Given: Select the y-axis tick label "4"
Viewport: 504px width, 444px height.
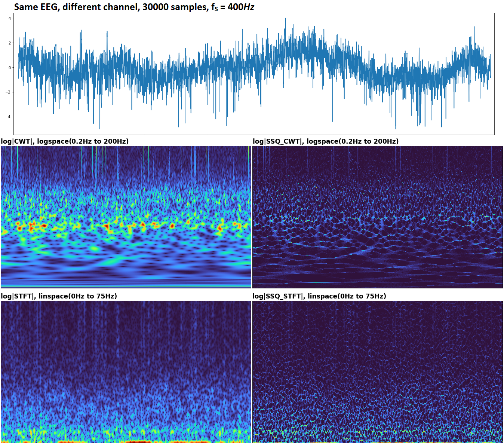Looking at the screenshot, I should pos(10,18).
